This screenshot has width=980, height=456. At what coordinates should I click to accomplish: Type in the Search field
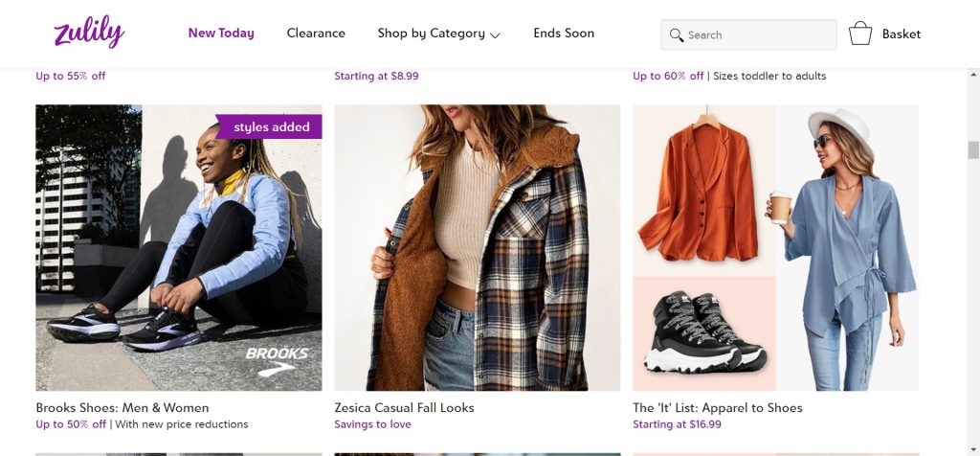tap(756, 34)
